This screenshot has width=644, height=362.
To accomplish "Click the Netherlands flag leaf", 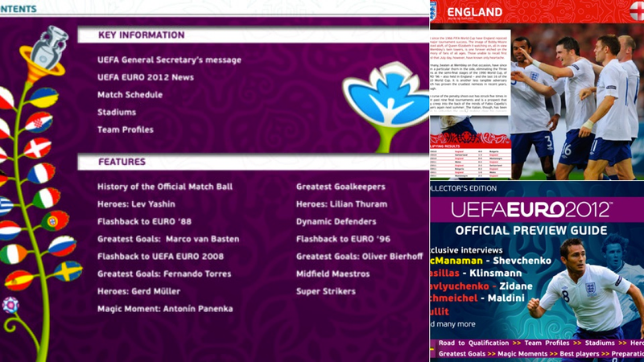I will click(x=10, y=230).
